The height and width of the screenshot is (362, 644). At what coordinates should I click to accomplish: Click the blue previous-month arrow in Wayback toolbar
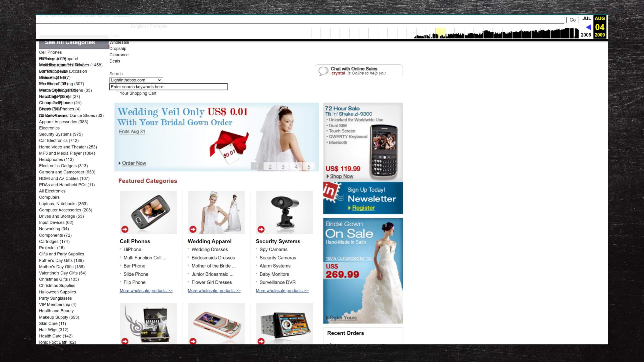pyautogui.click(x=588, y=27)
